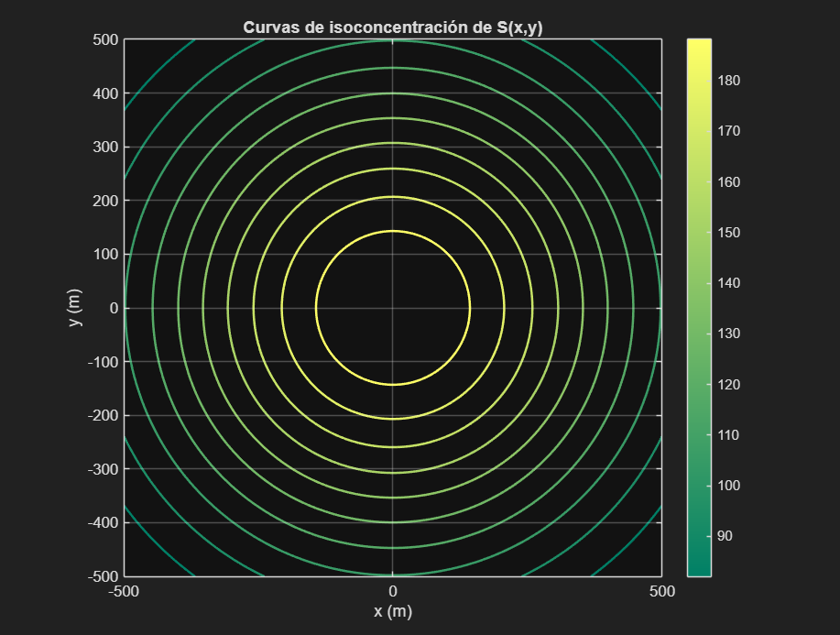Click the y-axis tick label 0

coord(114,309)
